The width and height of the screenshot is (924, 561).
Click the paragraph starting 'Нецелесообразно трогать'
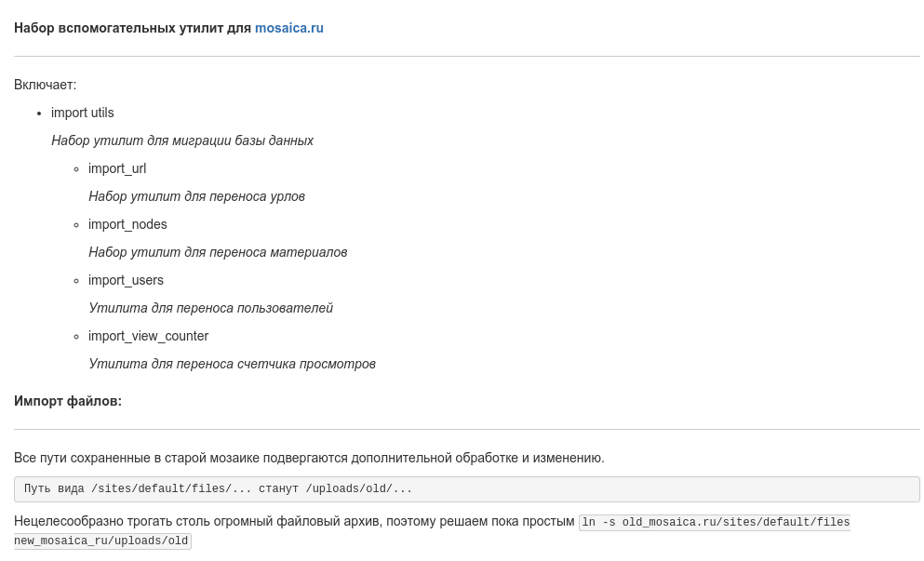coord(294,522)
